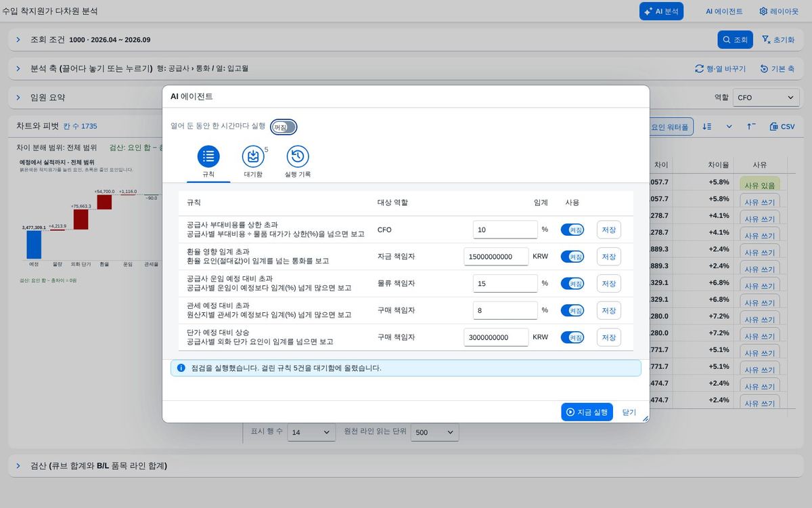The height and width of the screenshot is (508, 812).
Task: Reset filters with 초기화
Action: point(777,39)
